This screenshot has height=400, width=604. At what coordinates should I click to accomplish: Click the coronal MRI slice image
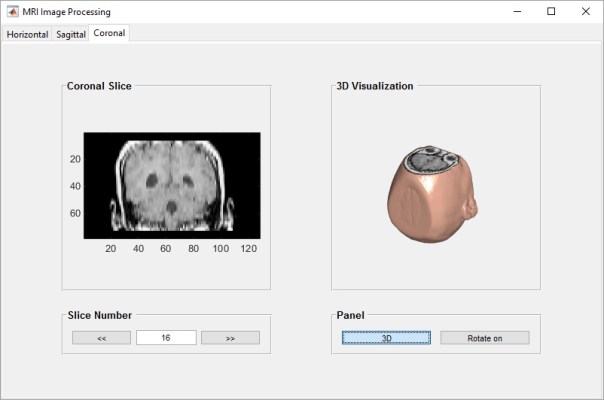[171, 185]
